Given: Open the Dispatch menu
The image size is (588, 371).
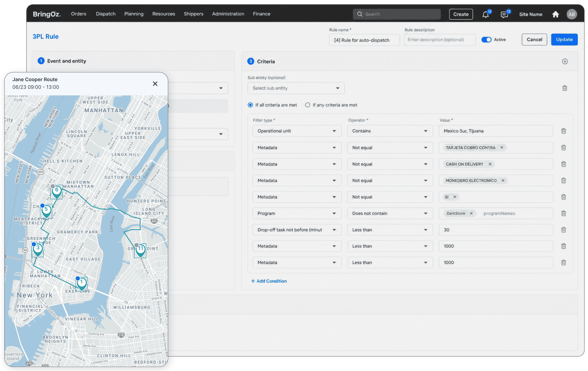Looking at the screenshot, I should click(105, 14).
